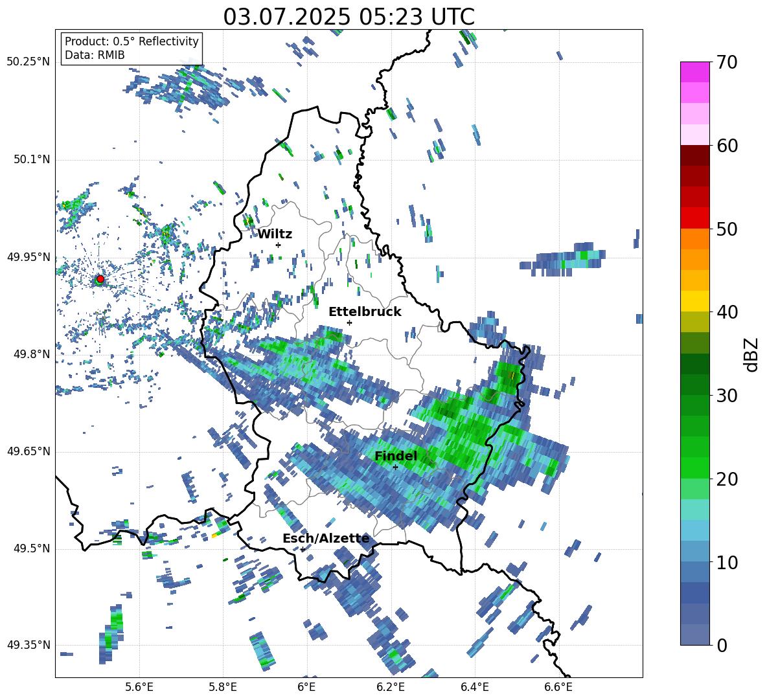Click the 49.35°N latitude label
This screenshot has width=767, height=700.
(x=29, y=645)
